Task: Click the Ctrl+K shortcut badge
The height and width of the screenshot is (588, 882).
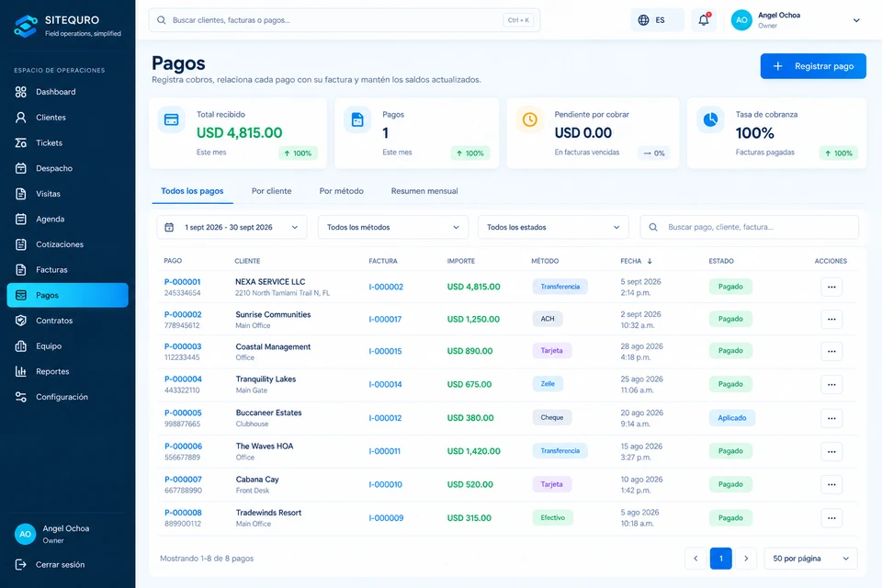Action: (x=518, y=20)
